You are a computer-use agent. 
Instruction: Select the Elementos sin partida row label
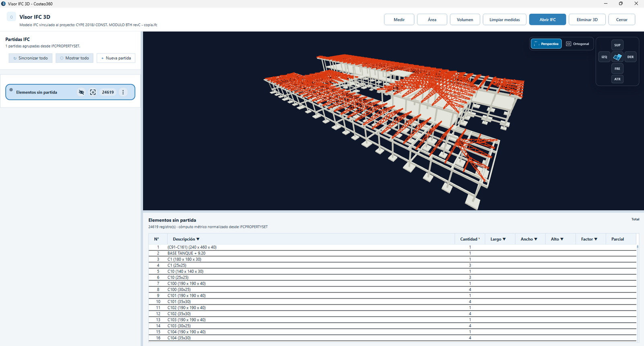point(37,92)
